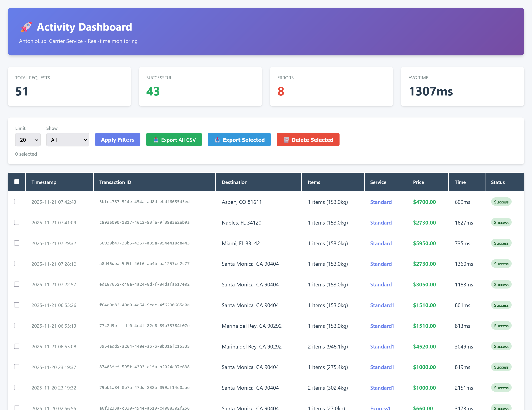Click the Delete Selected button
This screenshot has height=410, width=532.
(x=308, y=140)
